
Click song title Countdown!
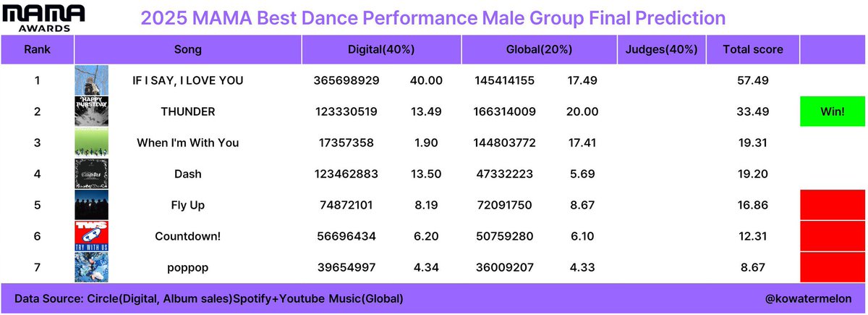(188, 236)
